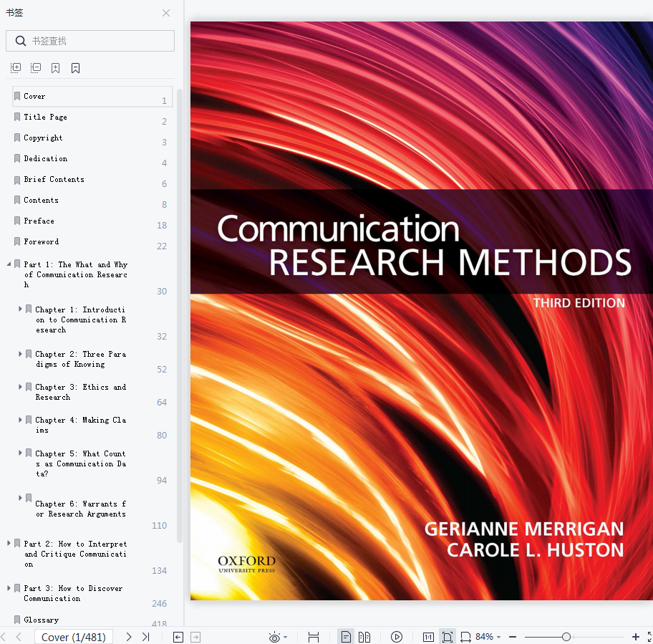
Task: Jump to last page icon
Action: (x=145, y=637)
